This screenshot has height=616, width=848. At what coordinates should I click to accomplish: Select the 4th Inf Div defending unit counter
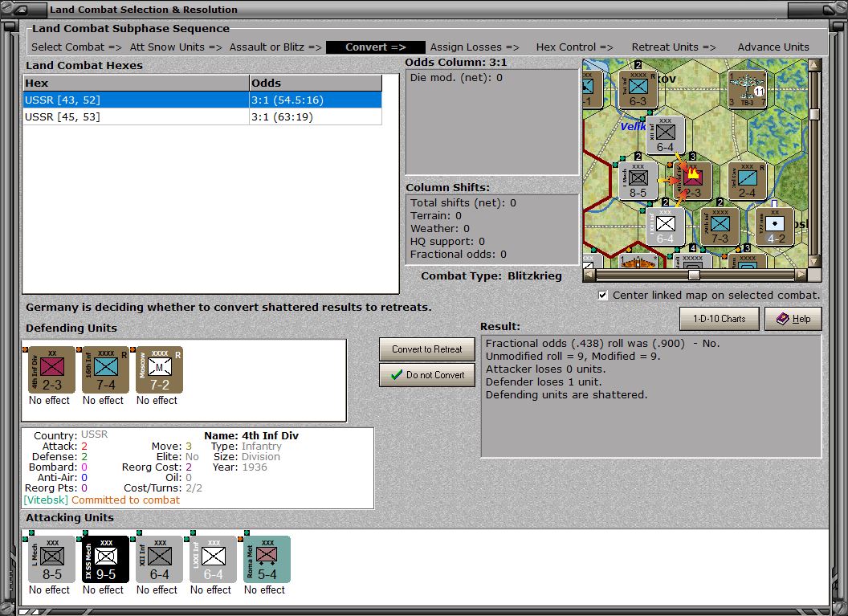point(49,369)
